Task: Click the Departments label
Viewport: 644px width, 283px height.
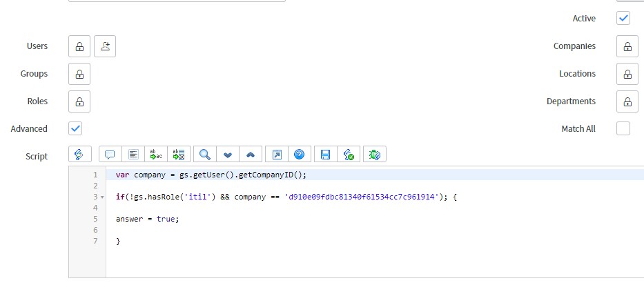Action: tap(571, 101)
